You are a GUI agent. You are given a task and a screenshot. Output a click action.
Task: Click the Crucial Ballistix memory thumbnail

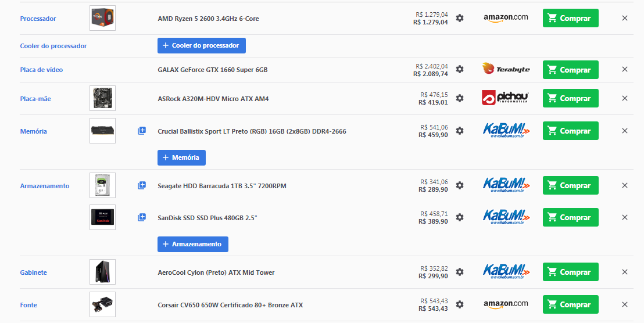tap(103, 131)
